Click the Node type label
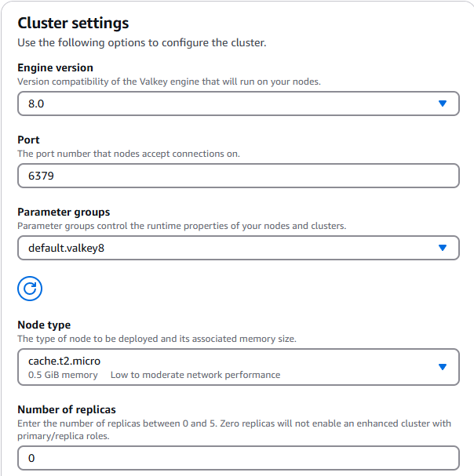This screenshot has width=474, height=476. tap(44, 325)
